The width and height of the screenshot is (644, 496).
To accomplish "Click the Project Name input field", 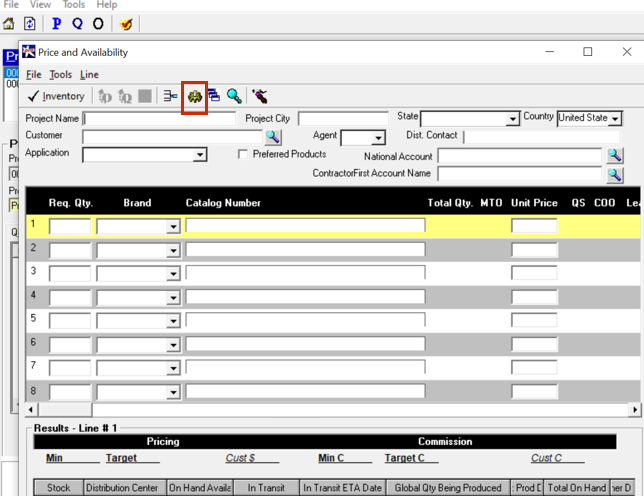I will tap(159, 119).
